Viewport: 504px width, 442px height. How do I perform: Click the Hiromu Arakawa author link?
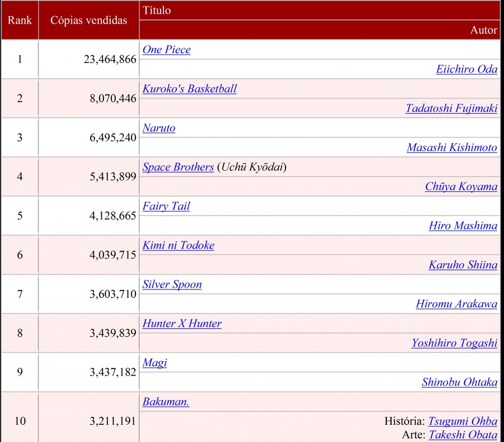point(457,304)
